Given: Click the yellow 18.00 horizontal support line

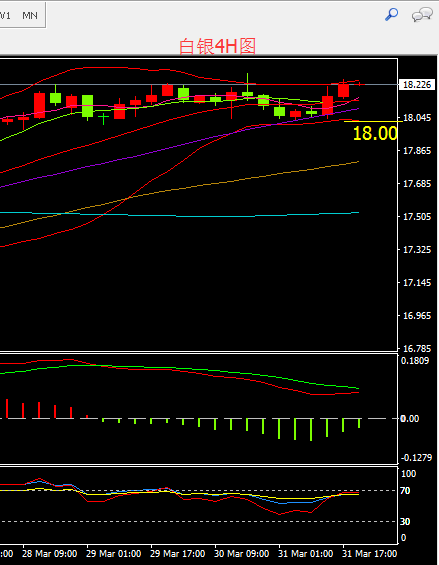Looking at the screenshot, I should 373,121.
